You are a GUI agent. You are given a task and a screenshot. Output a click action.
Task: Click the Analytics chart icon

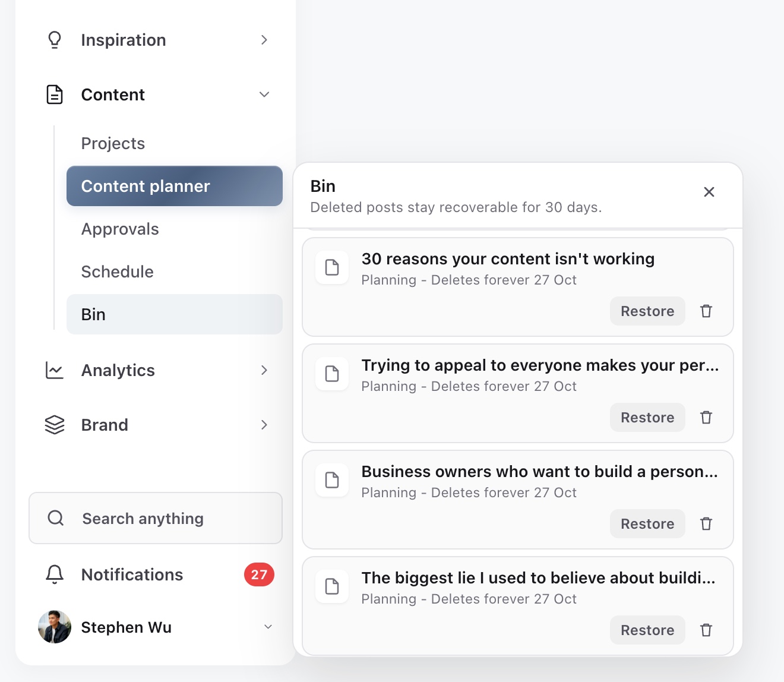pos(55,370)
